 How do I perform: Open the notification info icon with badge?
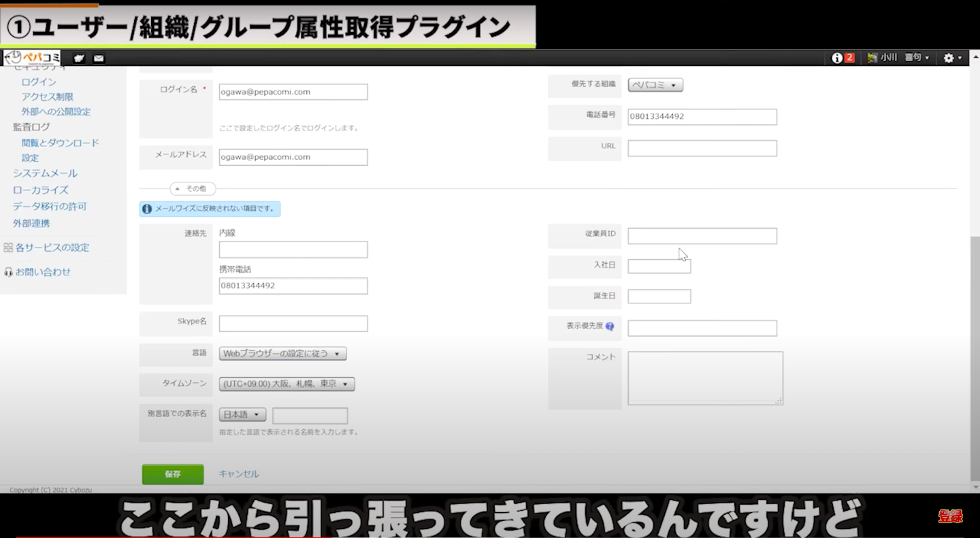click(843, 58)
